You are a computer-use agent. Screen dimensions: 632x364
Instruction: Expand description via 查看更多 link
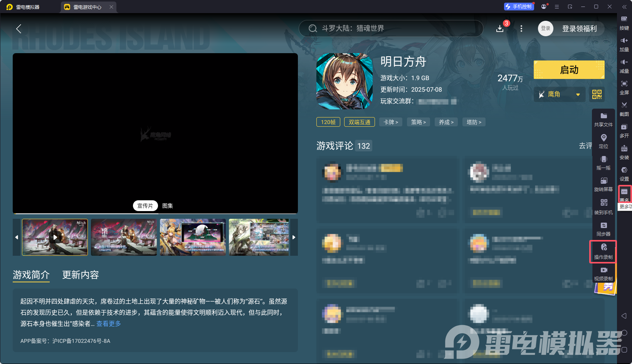(109, 324)
